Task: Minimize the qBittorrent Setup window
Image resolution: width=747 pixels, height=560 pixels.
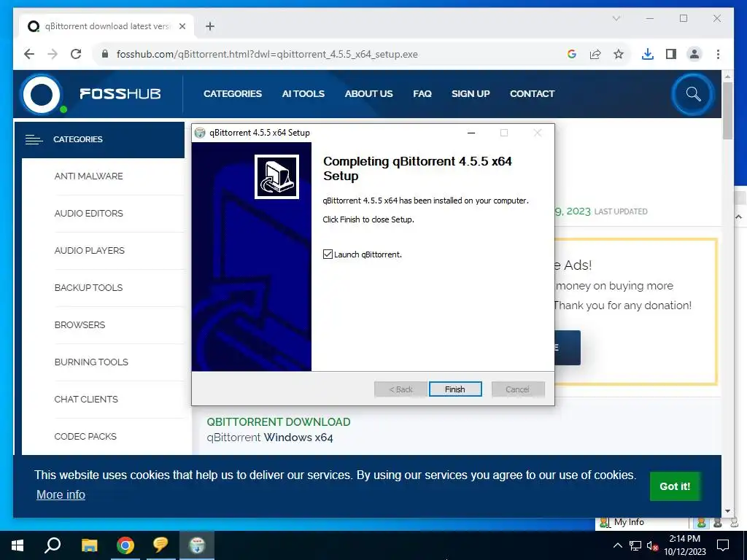Action: tap(471, 133)
